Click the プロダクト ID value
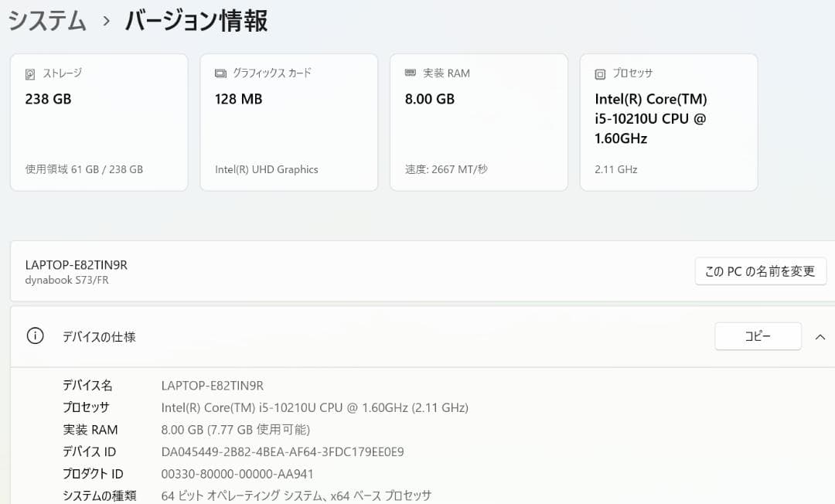 [236, 474]
